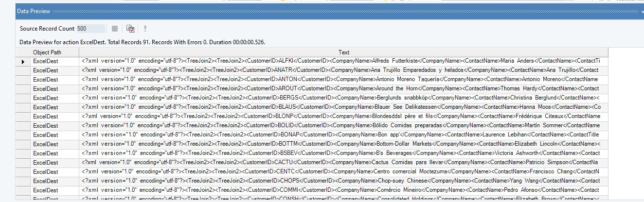Click the Text cell for Cactus Comidas para llevar
This screenshot has height=202, width=644.
[x=340, y=163]
